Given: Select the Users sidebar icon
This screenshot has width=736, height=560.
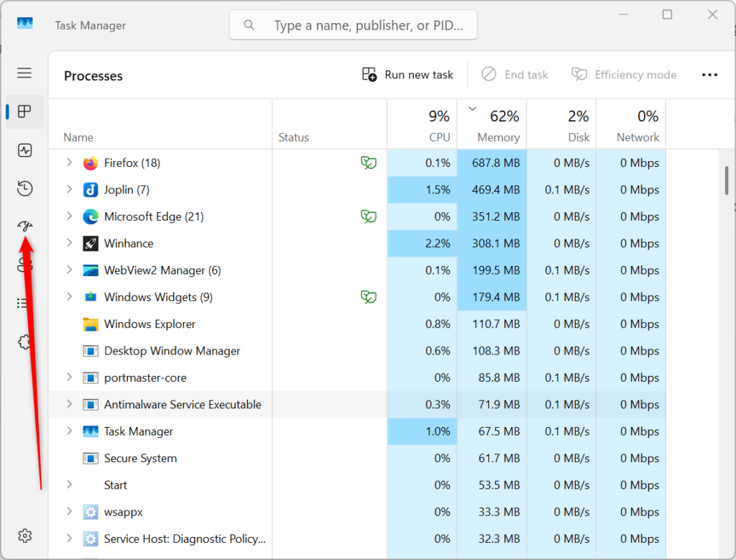Looking at the screenshot, I should [24, 265].
